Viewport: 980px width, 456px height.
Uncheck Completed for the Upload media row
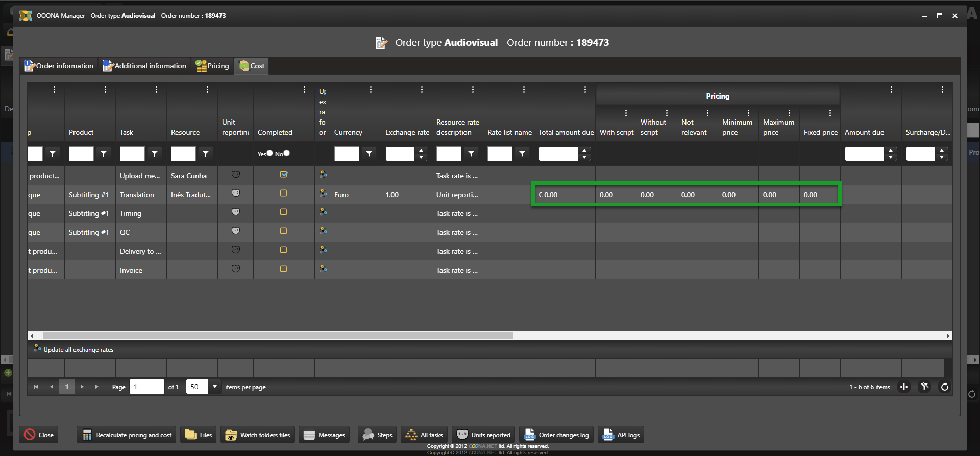coord(284,175)
